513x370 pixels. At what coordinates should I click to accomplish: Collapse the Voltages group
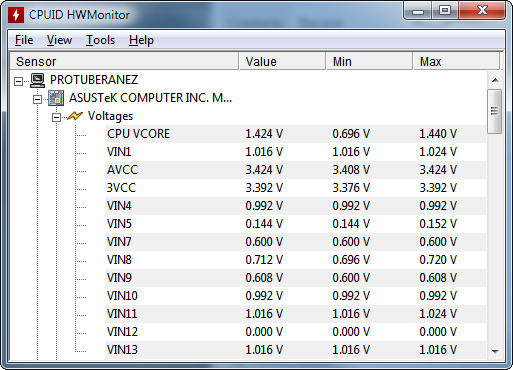point(56,117)
